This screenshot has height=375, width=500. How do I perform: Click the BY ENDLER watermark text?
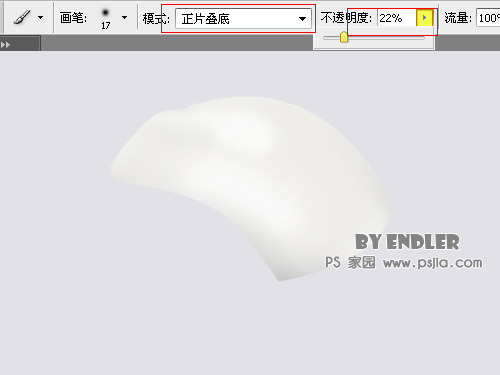407,242
